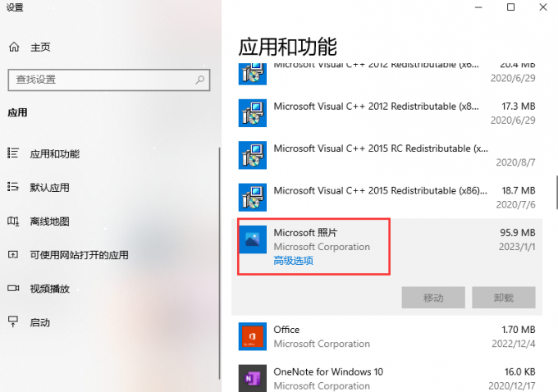Viewport: 558px width, 392px height.
Task: Open 高级选项 link for Microsoft 照片
Action: (293, 261)
